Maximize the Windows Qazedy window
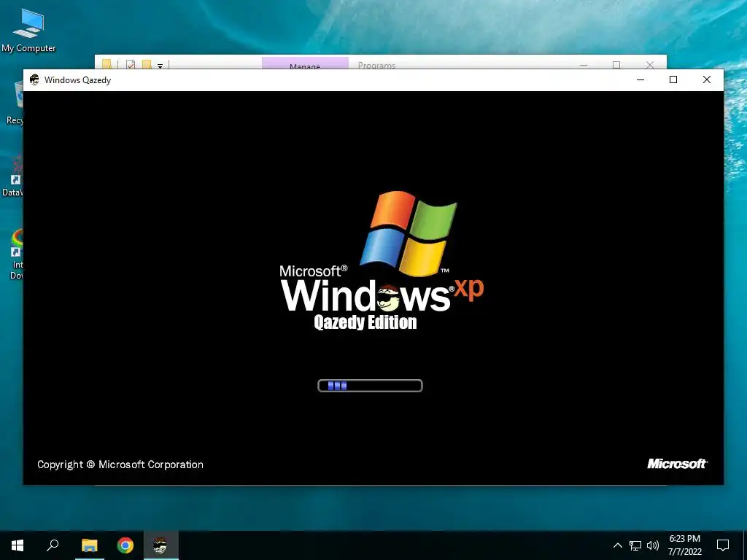747x560 pixels. pyautogui.click(x=673, y=79)
